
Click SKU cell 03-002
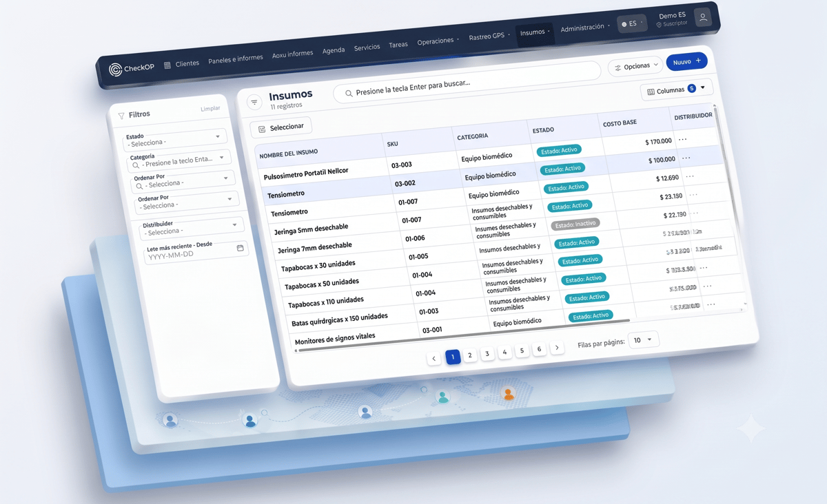coord(405,183)
